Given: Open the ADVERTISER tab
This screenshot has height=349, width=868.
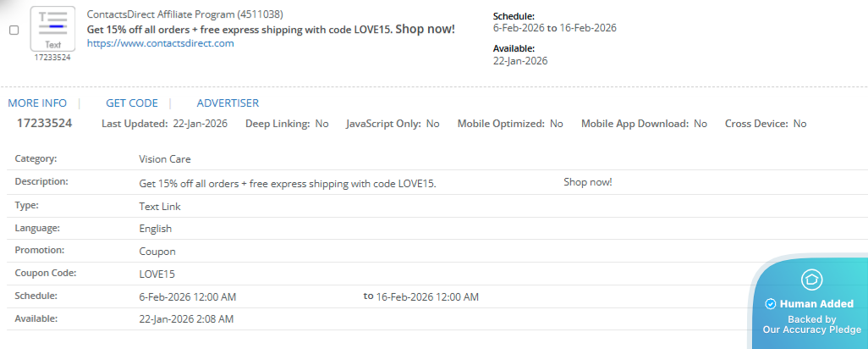Looking at the screenshot, I should (x=228, y=103).
